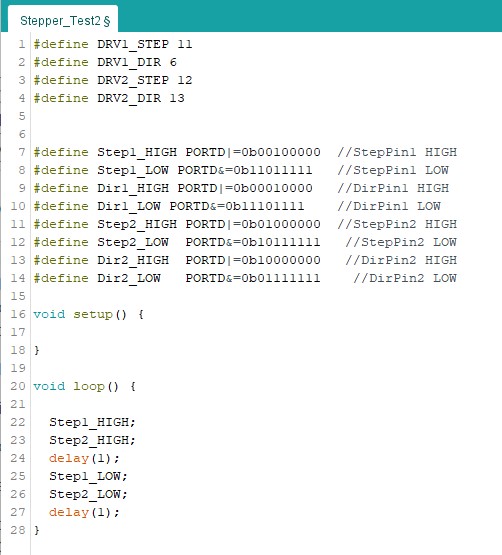Image resolution: width=502 pixels, height=555 pixels.
Task: Click the void setup() function line
Action: [x=89, y=314]
